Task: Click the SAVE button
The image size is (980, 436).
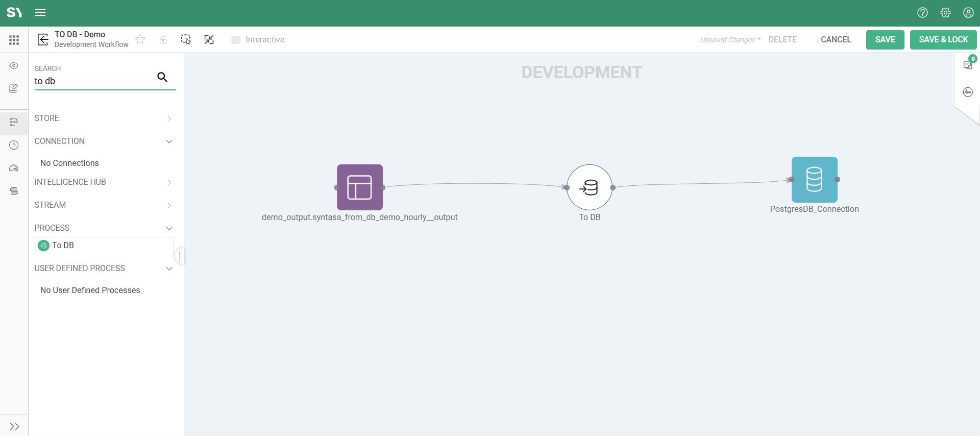Action: click(x=885, y=40)
